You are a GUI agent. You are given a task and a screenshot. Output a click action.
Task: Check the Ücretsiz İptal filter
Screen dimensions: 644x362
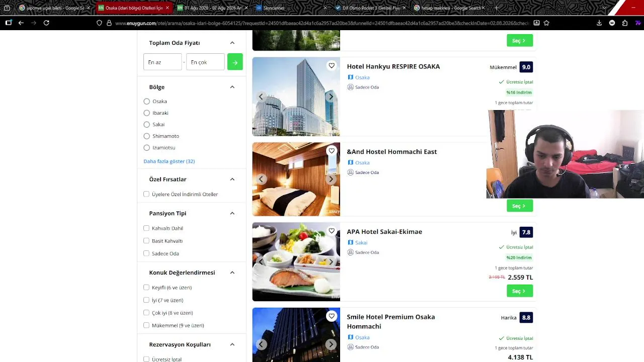click(x=146, y=359)
